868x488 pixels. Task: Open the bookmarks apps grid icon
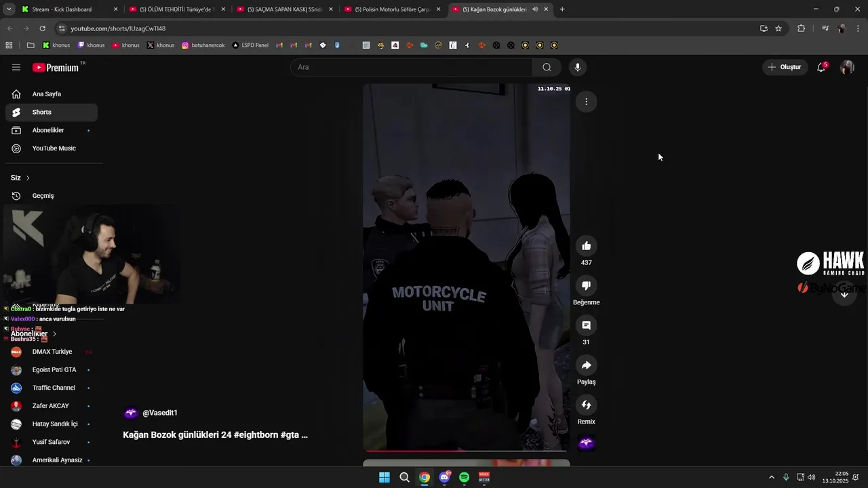tap(9, 45)
